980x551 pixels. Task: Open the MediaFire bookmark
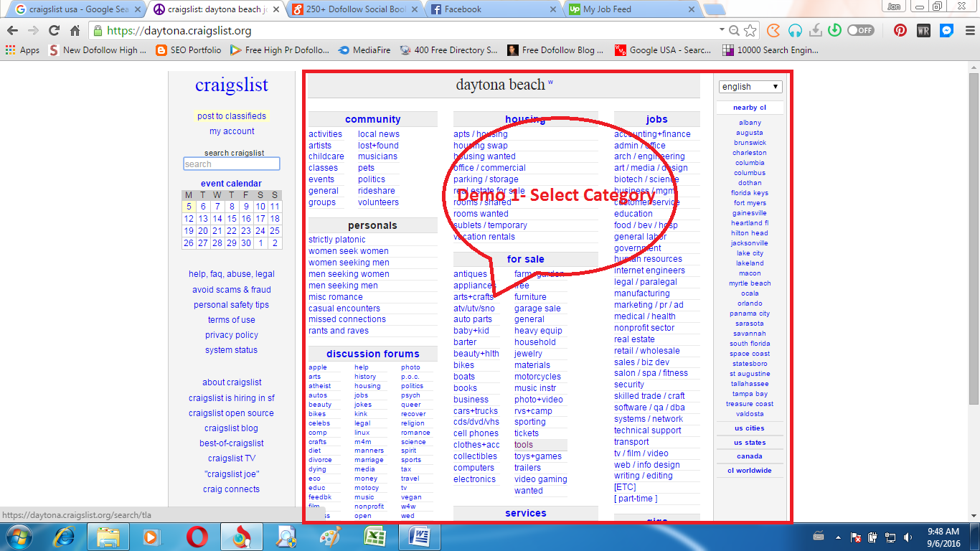pos(365,50)
